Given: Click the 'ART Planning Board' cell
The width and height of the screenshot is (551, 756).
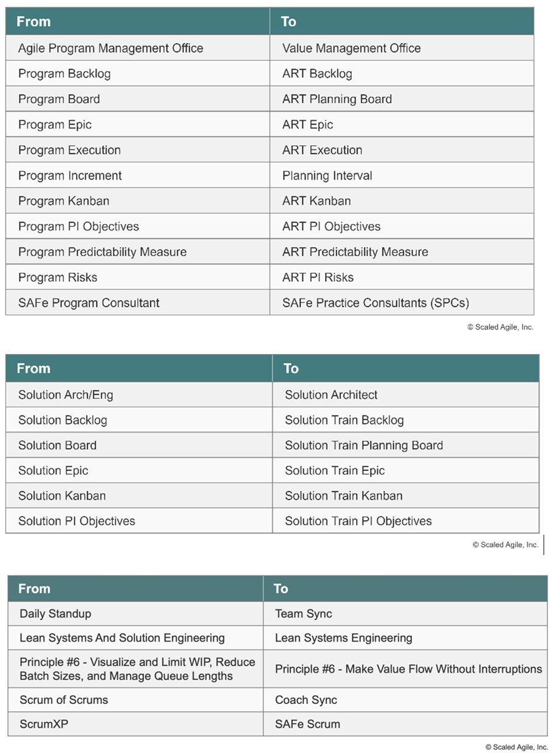Looking at the screenshot, I should click(x=402, y=99).
